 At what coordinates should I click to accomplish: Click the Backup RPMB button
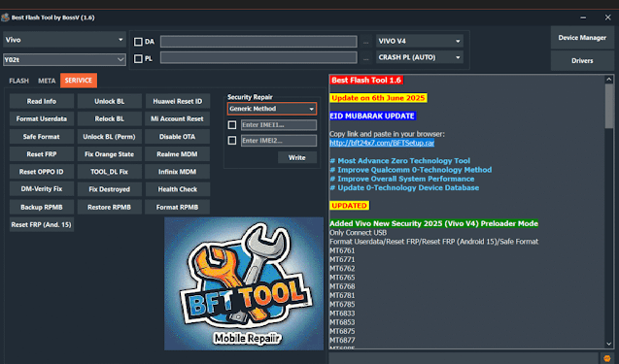click(x=42, y=207)
